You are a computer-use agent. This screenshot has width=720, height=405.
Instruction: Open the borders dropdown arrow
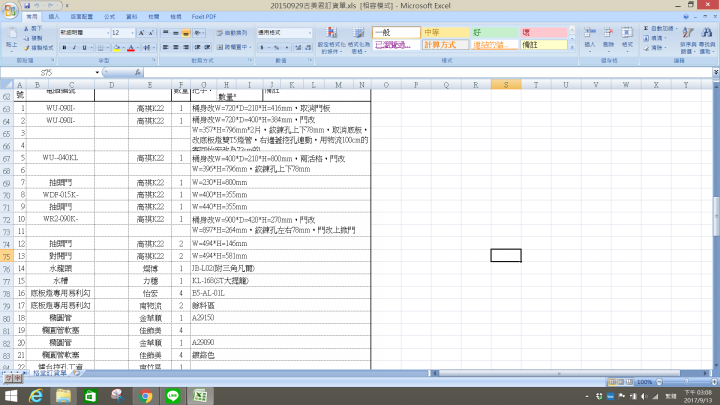click(x=108, y=48)
